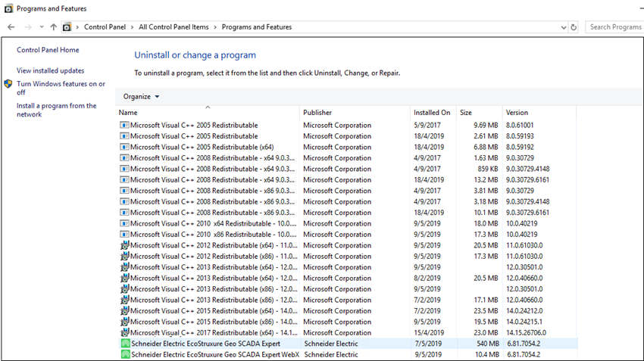Click icon of 2013 (x64) version 12.0.40660.0
644x361 pixels.
point(124,278)
